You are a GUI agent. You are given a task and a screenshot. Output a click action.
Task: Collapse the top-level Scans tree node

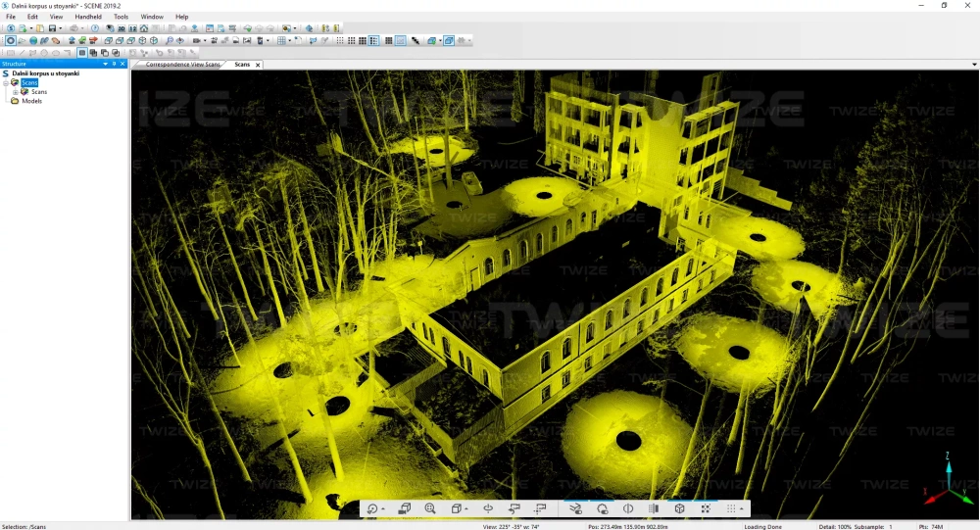click(x=5, y=83)
